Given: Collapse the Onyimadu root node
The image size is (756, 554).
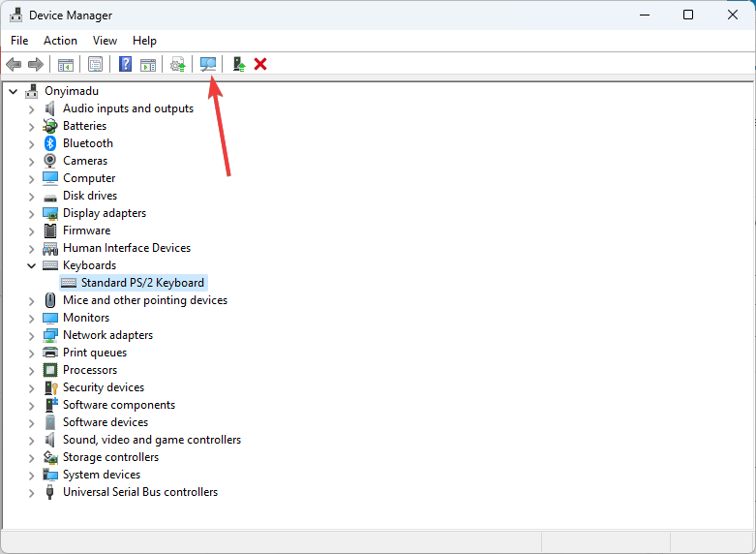Looking at the screenshot, I should 14,91.
